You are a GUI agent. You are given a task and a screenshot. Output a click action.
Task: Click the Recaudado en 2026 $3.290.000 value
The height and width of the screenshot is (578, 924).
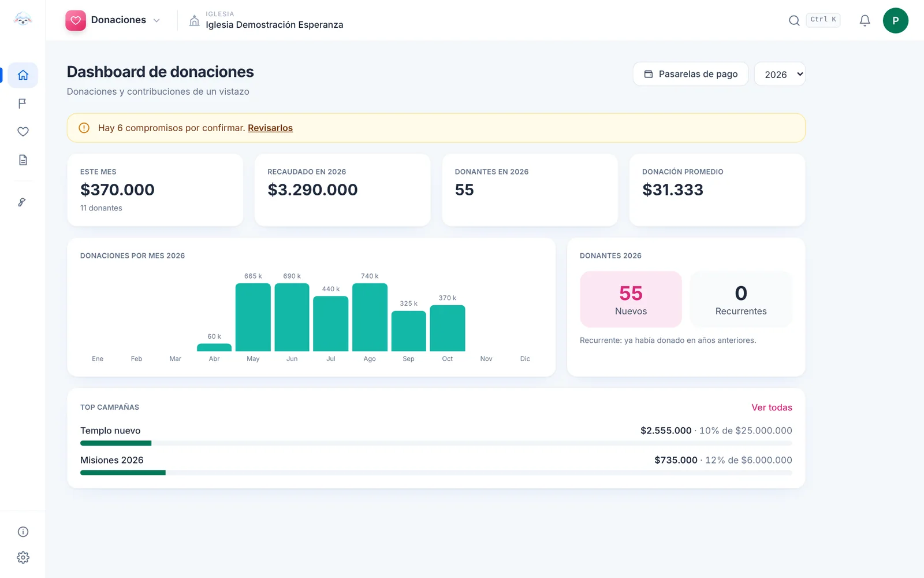[x=312, y=190]
